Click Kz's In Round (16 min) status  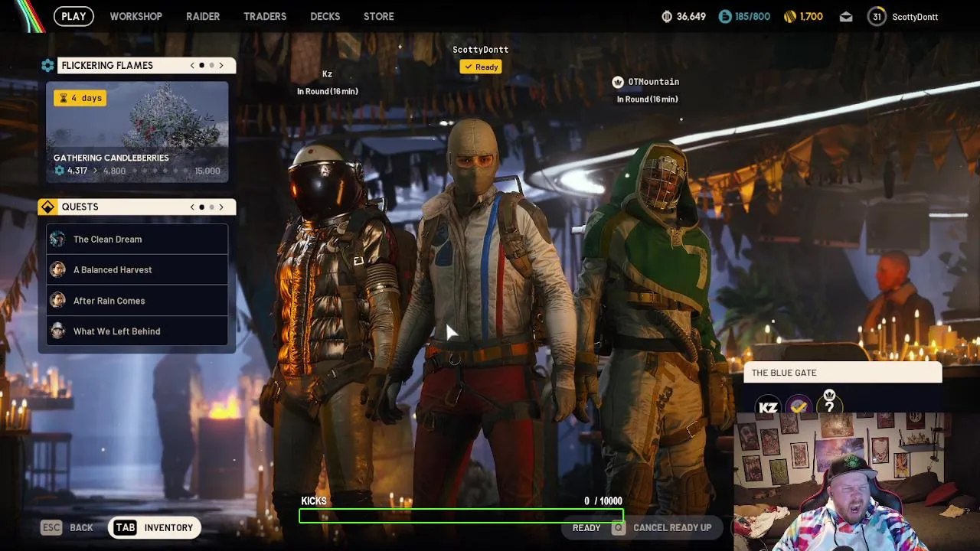[x=328, y=91]
